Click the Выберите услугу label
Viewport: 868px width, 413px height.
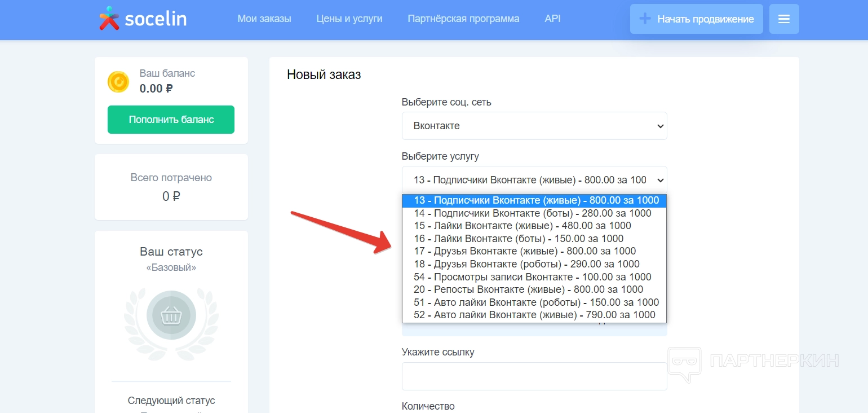[440, 156]
